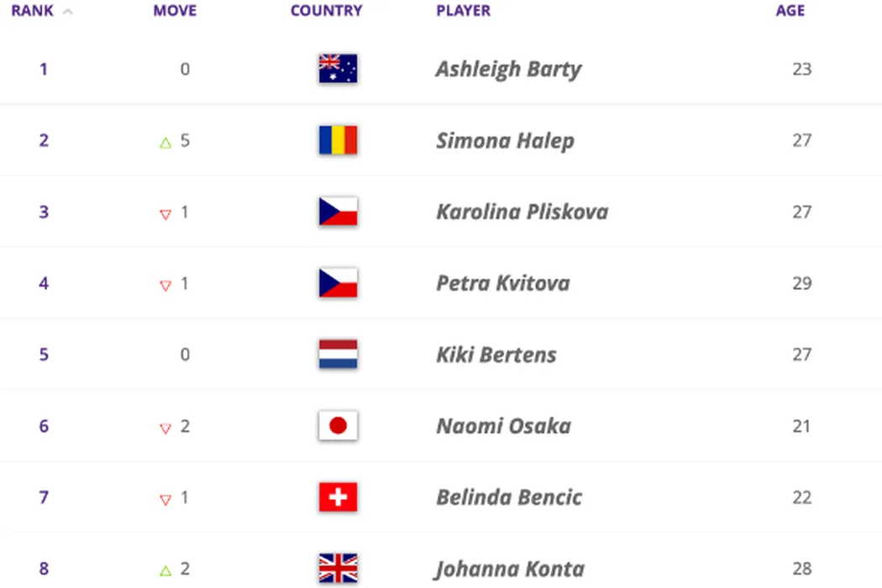Open Belinda Bencic's player profile
Screen dimensions: 882x588
pos(509,497)
